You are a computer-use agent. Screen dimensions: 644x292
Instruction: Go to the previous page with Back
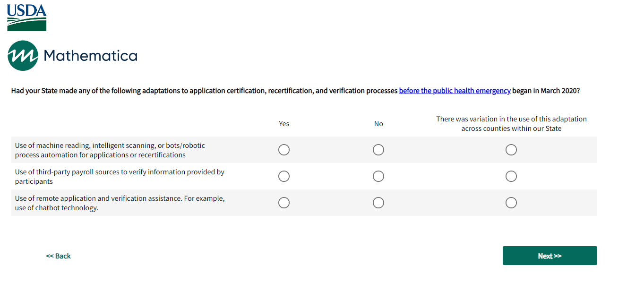tap(58, 256)
